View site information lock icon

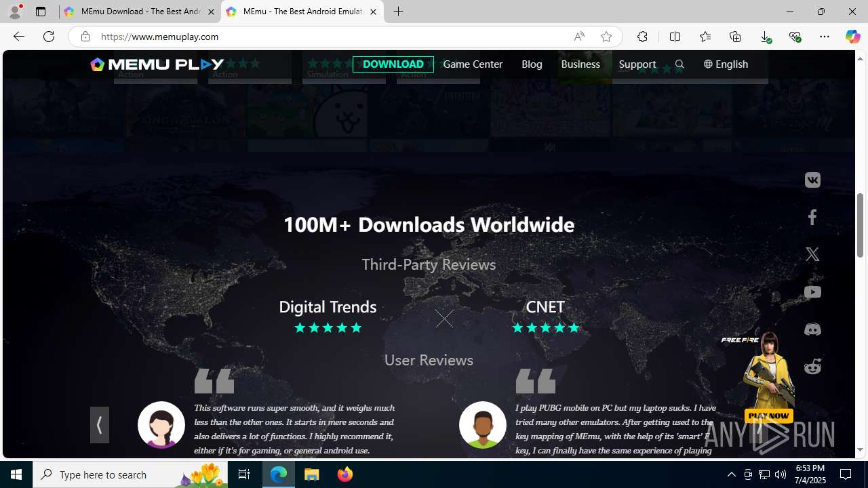(85, 37)
